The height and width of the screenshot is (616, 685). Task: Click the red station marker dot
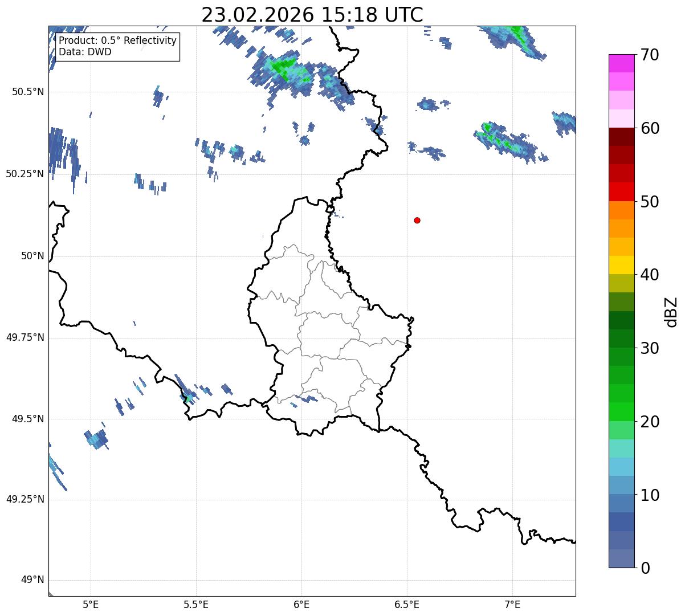click(x=417, y=220)
